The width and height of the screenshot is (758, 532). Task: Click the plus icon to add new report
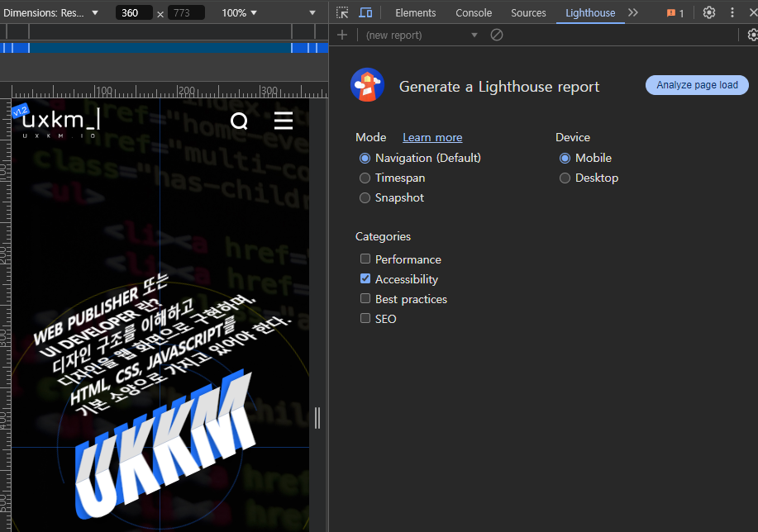coord(342,35)
